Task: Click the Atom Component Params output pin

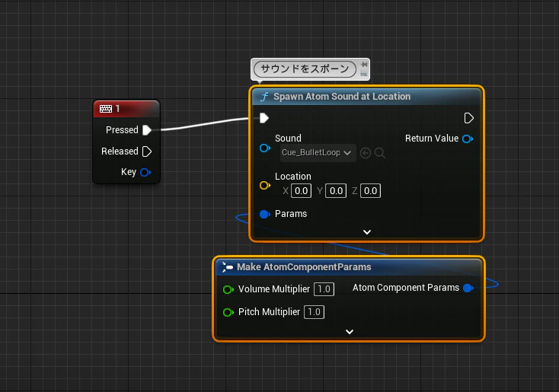Action: [x=468, y=288]
